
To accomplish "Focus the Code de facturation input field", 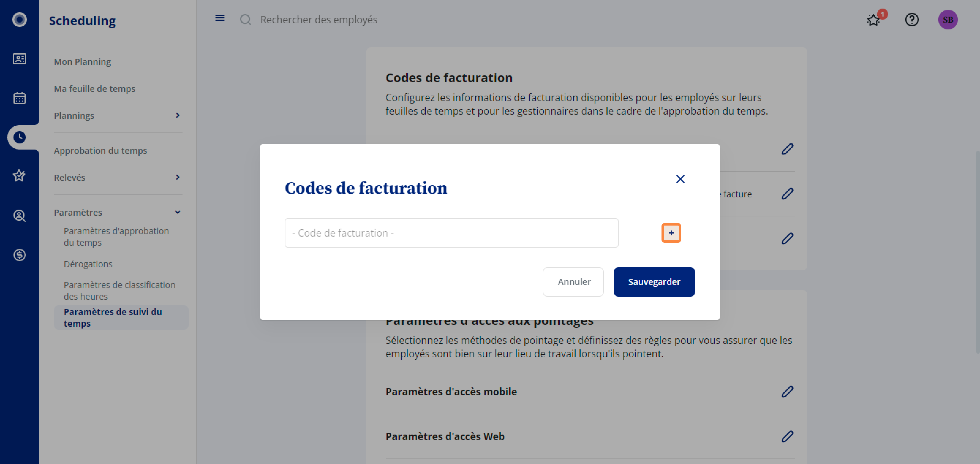I will tap(451, 233).
